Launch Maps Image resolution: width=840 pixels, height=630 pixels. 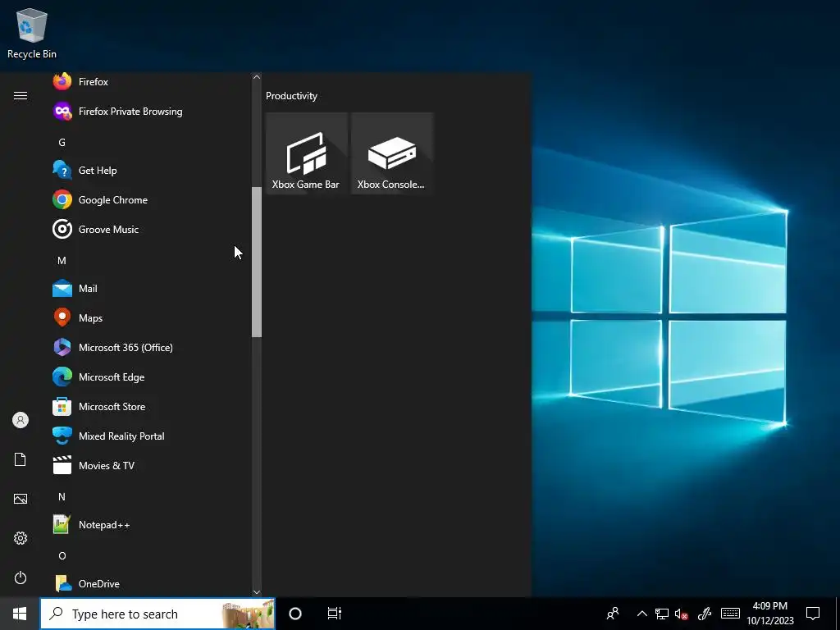pyautogui.click(x=150, y=317)
